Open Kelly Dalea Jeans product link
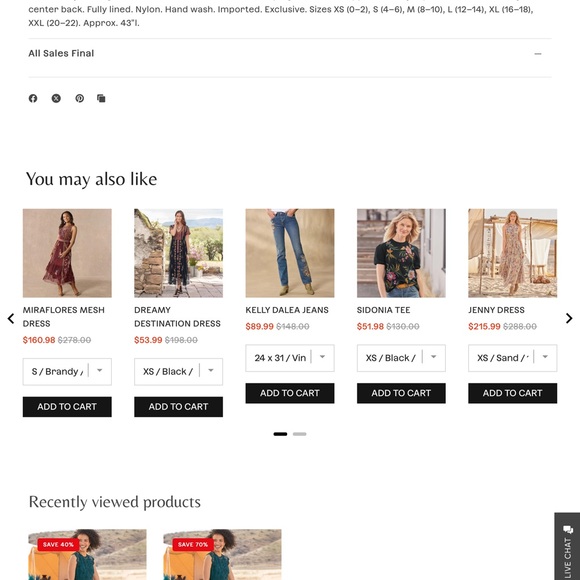580x580 pixels. tap(287, 310)
